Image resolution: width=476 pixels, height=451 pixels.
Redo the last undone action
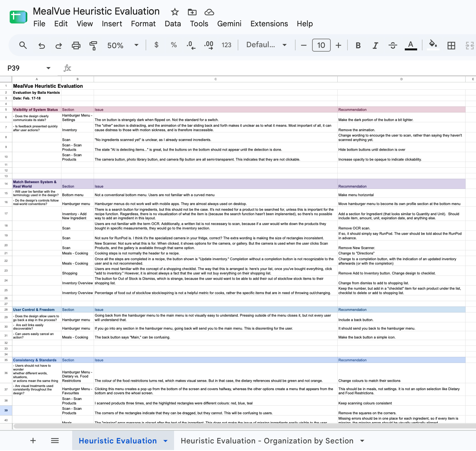(x=59, y=46)
